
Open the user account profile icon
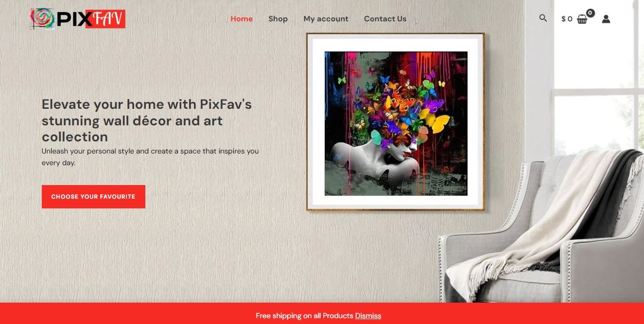(606, 19)
